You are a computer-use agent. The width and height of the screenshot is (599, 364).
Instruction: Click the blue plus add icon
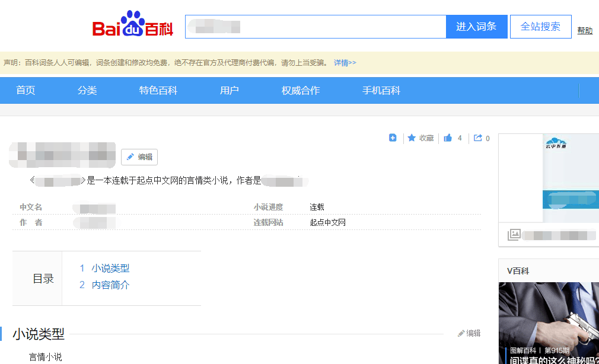393,138
